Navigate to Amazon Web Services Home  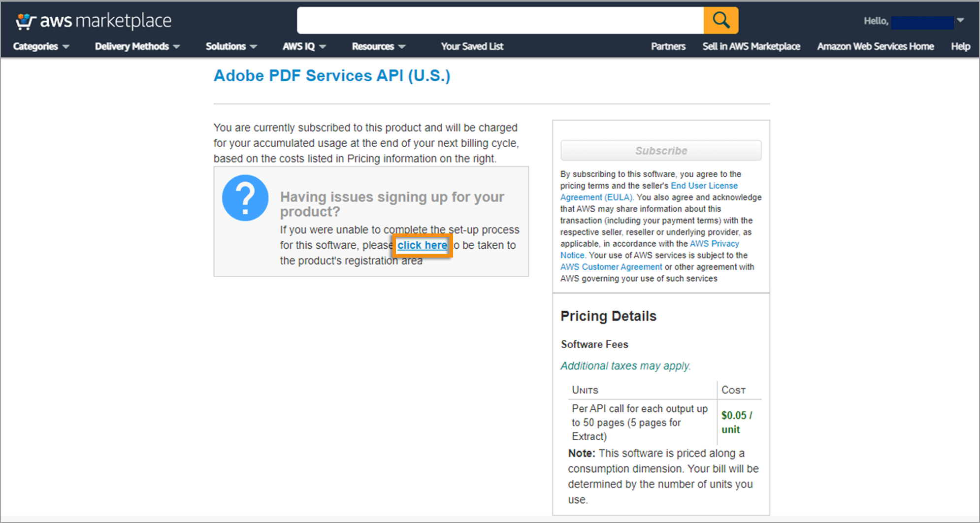coord(875,46)
